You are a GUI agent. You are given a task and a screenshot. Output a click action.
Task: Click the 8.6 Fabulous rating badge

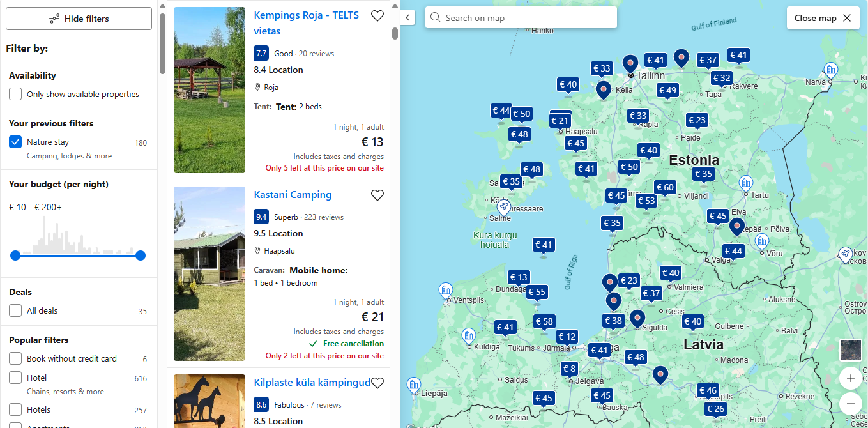(x=261, y=404)
